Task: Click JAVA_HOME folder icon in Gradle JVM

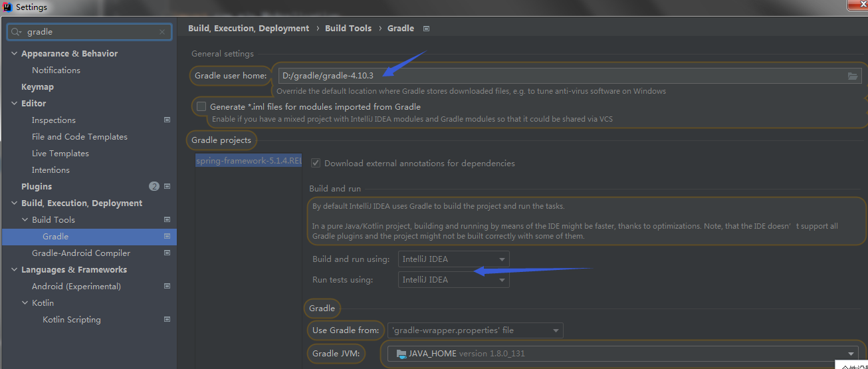Action: tap(401, 354)
